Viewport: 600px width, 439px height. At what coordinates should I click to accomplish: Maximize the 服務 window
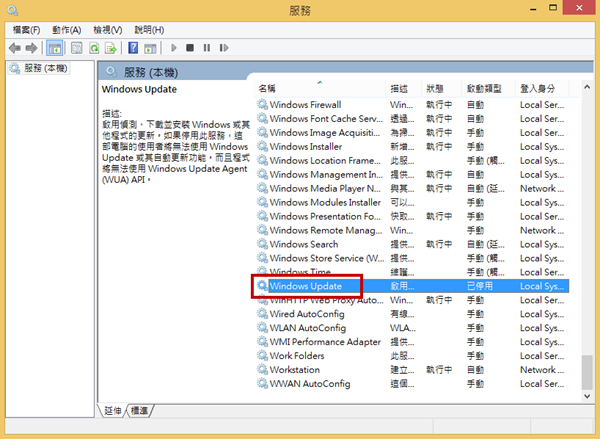coord(553,8)
